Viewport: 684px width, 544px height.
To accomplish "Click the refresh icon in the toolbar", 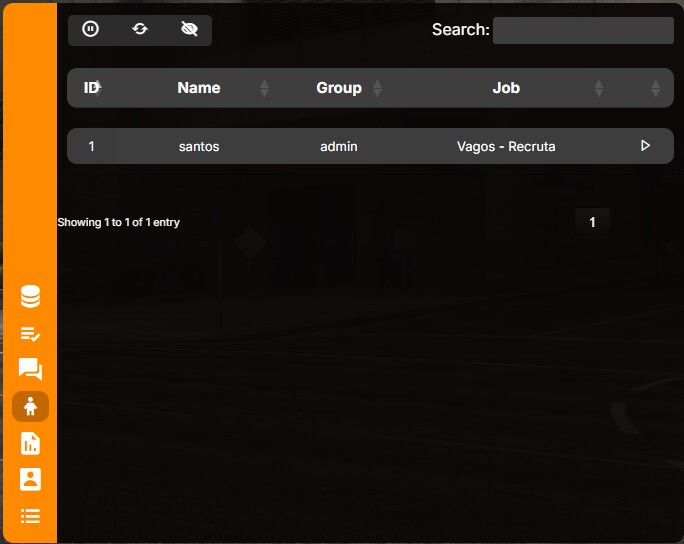I will (140, 29).
